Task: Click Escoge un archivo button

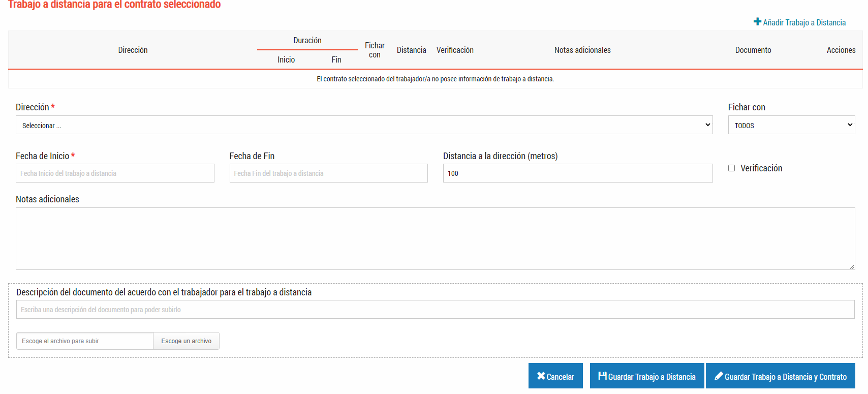Action: click(x=186, y=341)
